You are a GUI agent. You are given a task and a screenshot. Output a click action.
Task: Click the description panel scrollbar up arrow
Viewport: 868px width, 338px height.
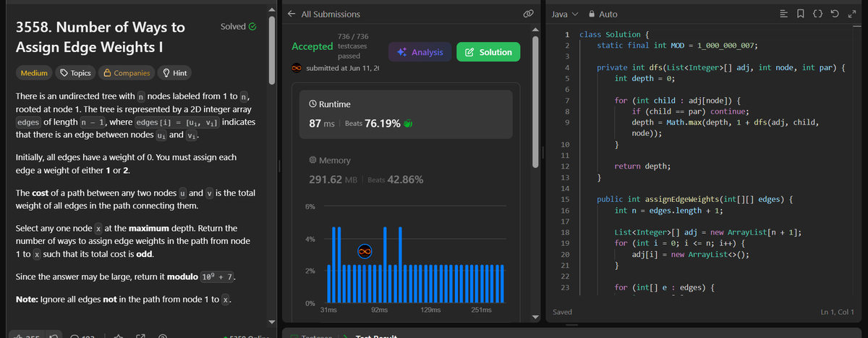click(273, 9)
